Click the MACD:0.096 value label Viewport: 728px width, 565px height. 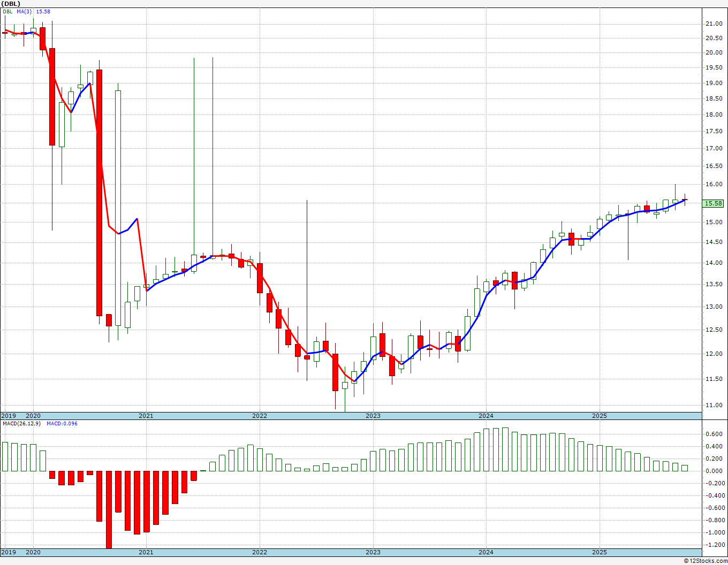62,424
